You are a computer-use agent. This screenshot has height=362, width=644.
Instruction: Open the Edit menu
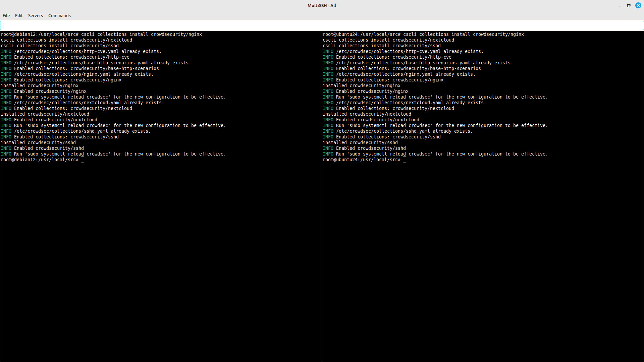point(19,15)
